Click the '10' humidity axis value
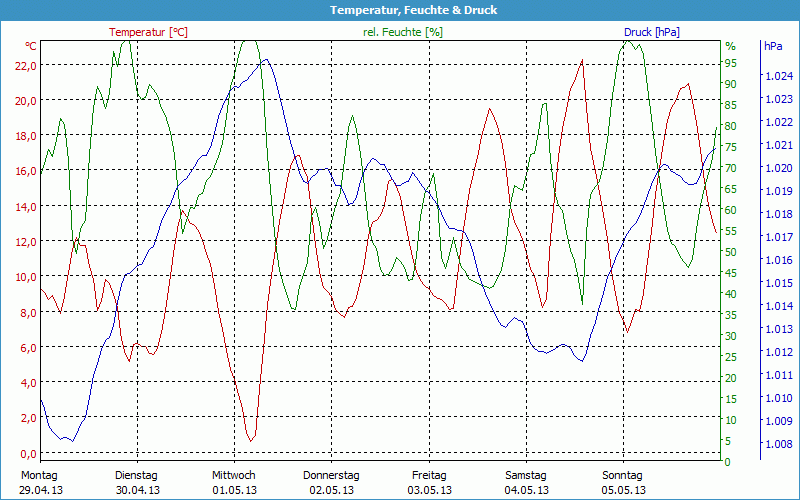 (x=731, y=420)
